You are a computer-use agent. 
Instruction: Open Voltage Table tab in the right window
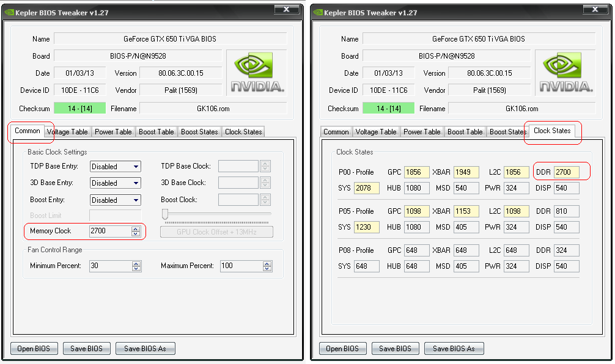click(376, 132)
